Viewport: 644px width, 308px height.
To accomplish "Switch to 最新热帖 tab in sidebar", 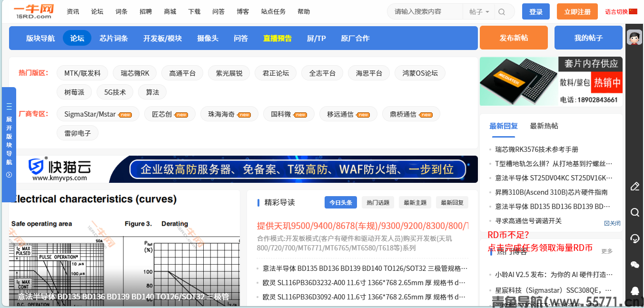I will 544,126.
